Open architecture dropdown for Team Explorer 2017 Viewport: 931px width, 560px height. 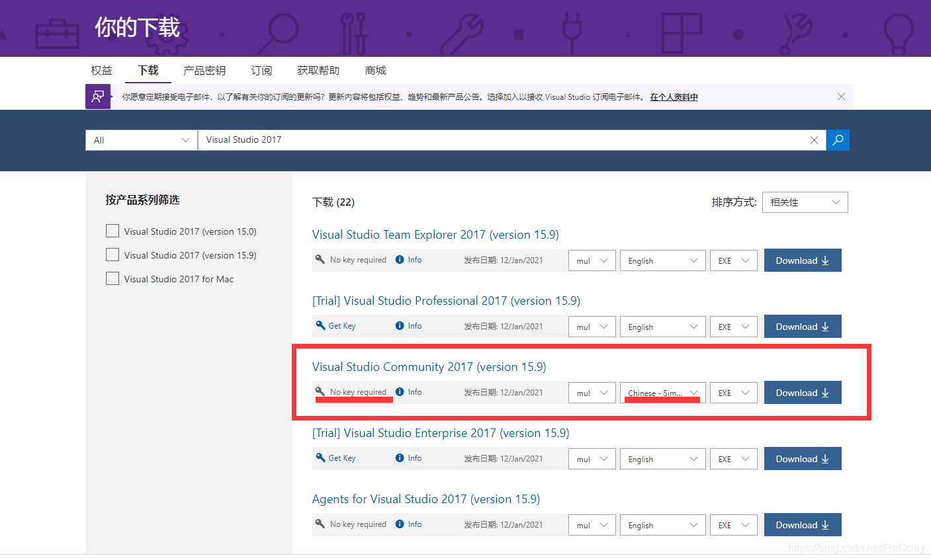(592, 260)
